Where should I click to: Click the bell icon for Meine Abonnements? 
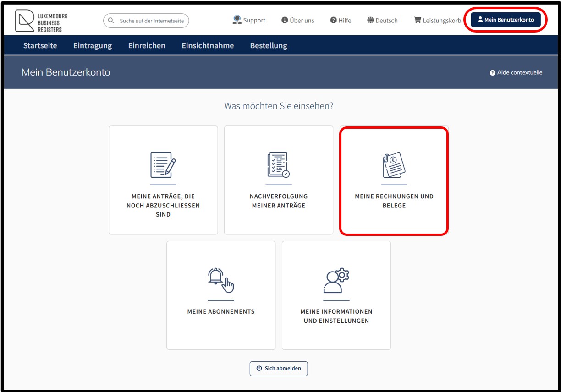click(221, 280)
